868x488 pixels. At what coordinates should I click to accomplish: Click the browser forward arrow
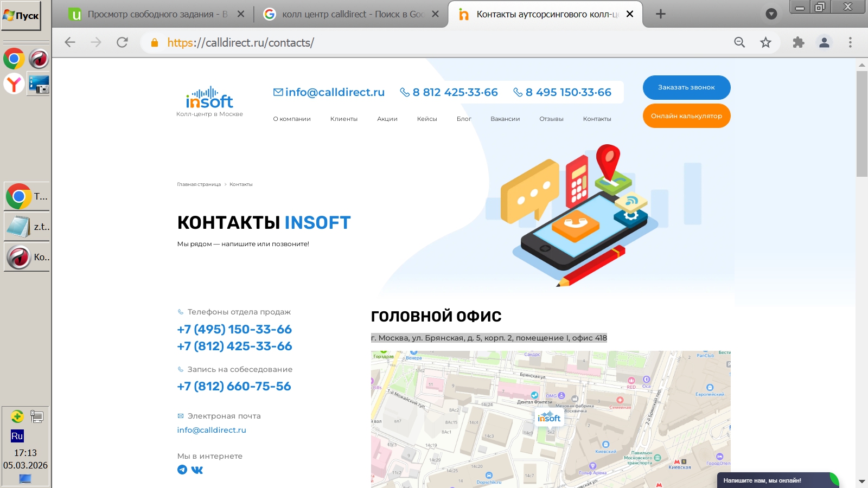tap(96, 42)
